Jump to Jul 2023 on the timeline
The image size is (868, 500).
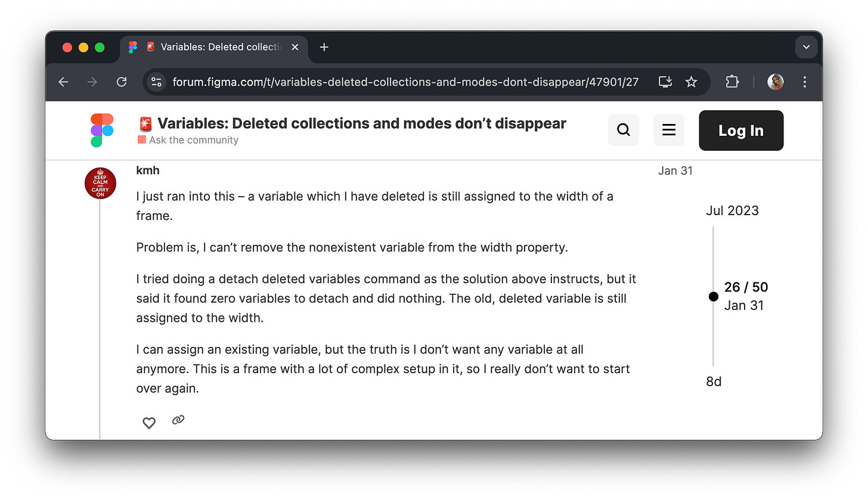[x=732, y=210]
